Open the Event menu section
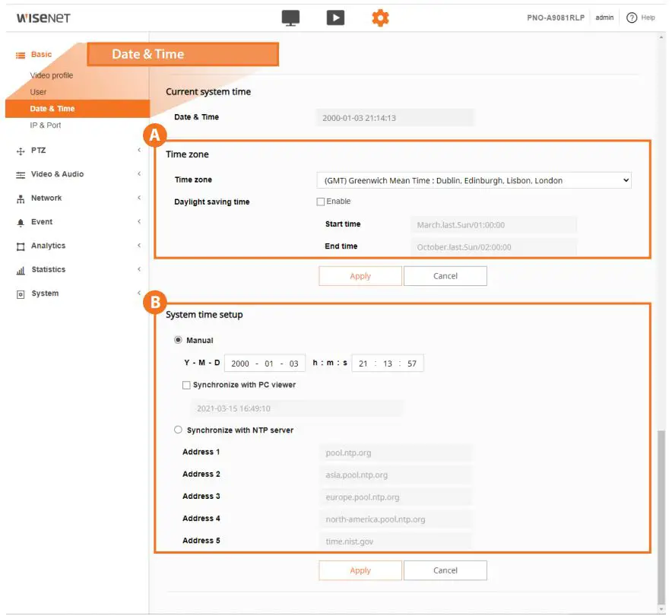The height and width of the screenshot is (616, 672). pos(42,221)
